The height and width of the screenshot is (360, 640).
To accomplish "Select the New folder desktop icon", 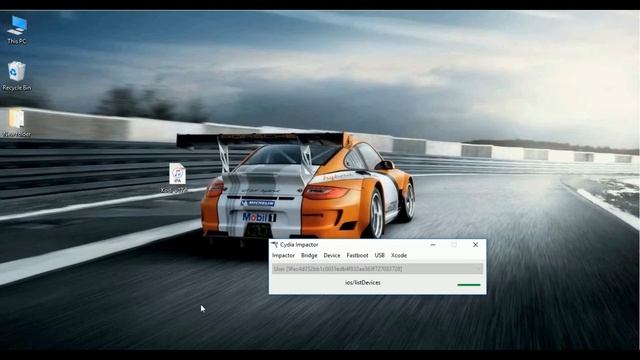I will tap(17, 122).
